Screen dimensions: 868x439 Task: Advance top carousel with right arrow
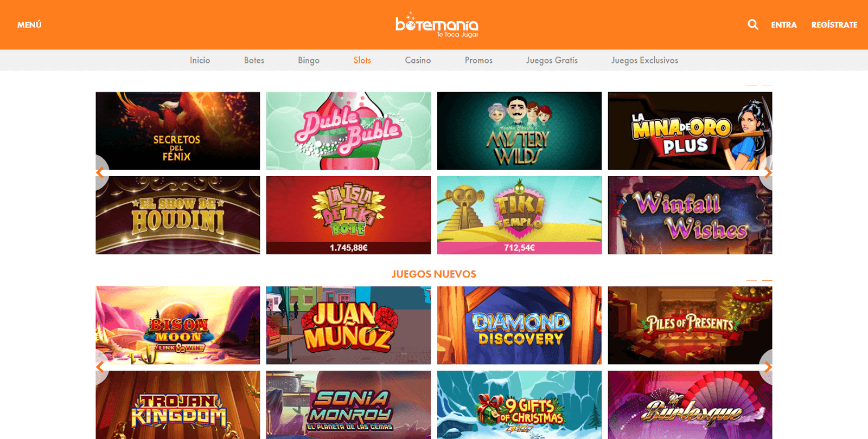tap(767, 173)
